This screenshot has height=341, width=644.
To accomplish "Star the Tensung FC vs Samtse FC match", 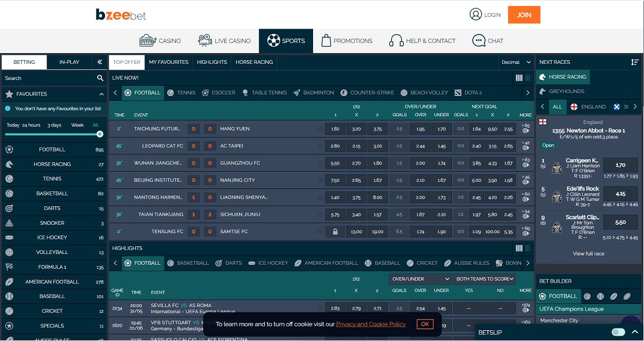I will 320,232.
